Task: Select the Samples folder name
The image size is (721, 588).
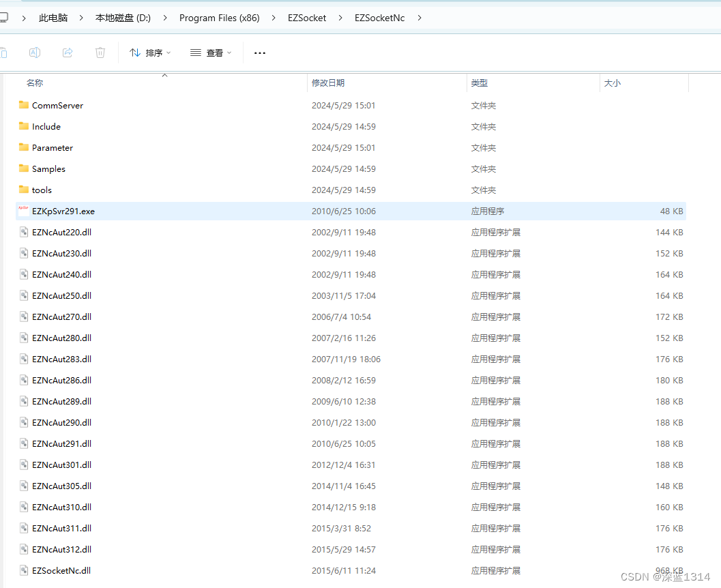Action: tap(48, 168)
